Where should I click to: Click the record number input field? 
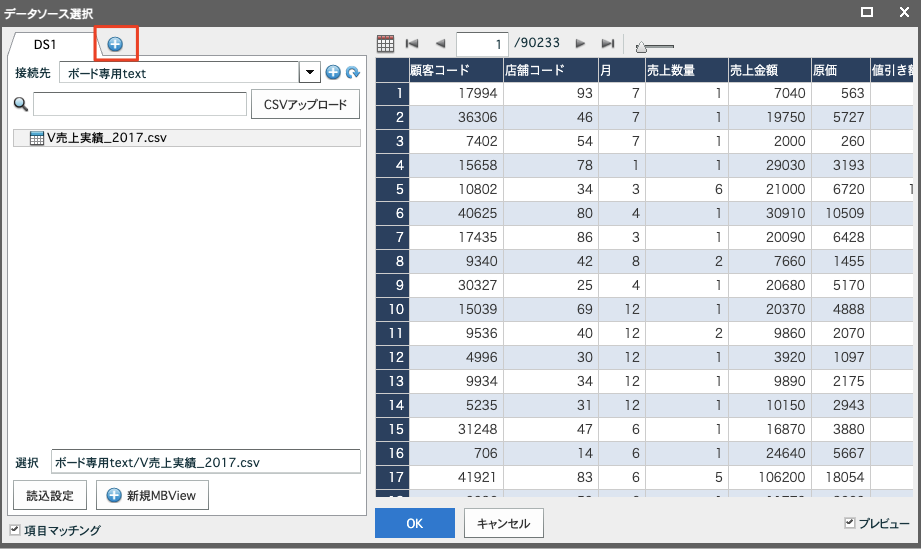tap(482, 44)
